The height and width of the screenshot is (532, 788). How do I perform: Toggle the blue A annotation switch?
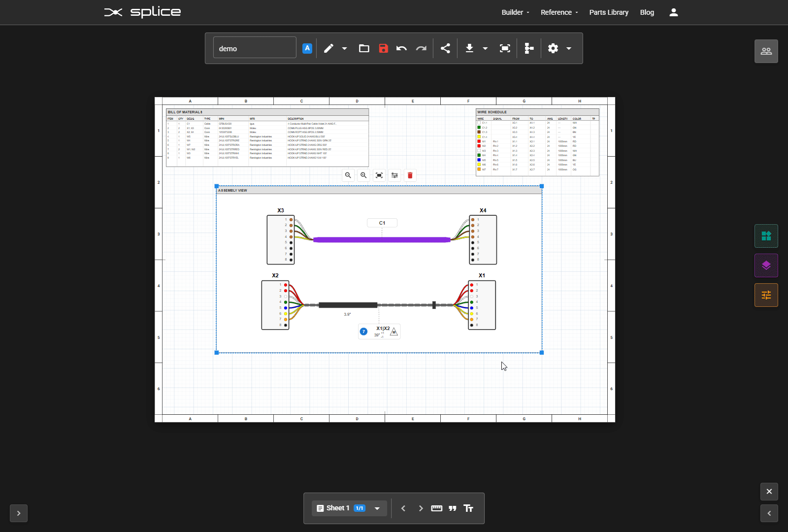[307, 48]
